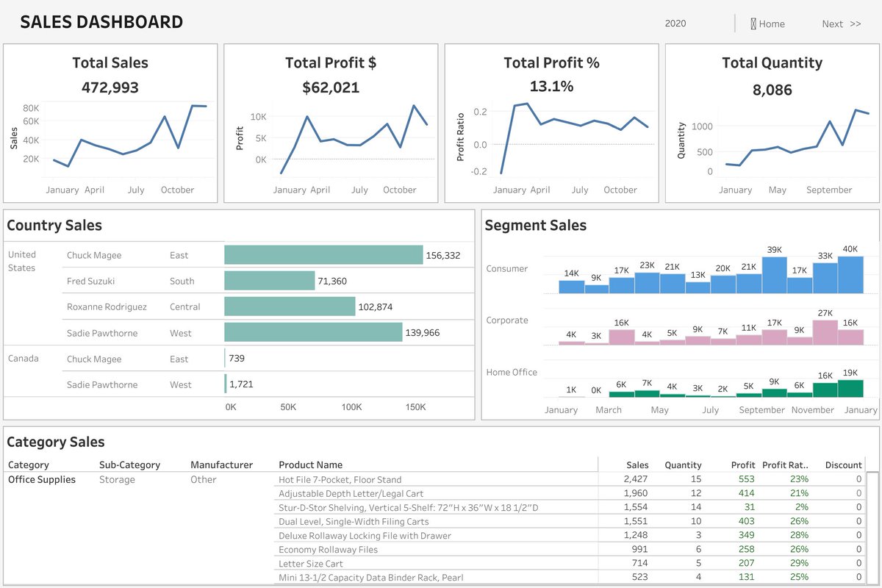Click the SALES DASHBOARD title
This screenshot has height=588, width=882.
(x=101, y=22)
